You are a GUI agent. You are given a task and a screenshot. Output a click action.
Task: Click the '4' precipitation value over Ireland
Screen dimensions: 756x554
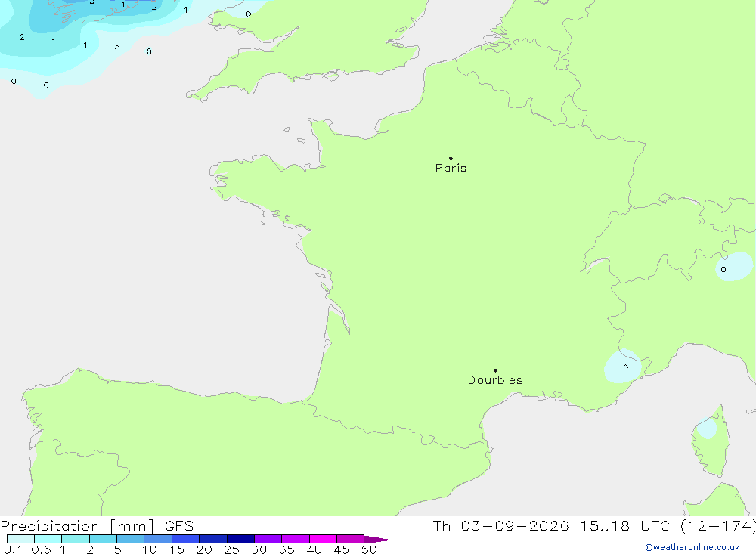(123, 5)
